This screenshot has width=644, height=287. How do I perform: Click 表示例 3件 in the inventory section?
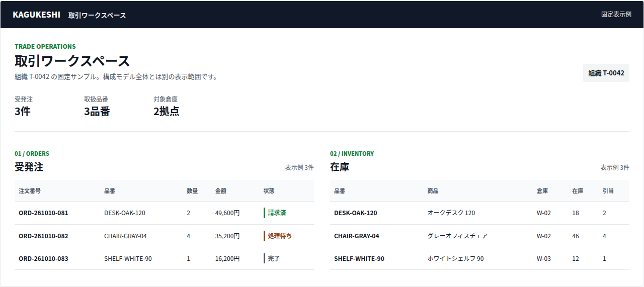click(x=615, y=167)
